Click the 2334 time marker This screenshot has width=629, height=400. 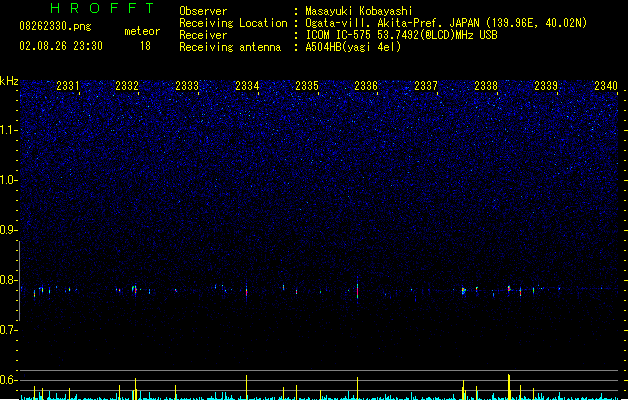247,86
